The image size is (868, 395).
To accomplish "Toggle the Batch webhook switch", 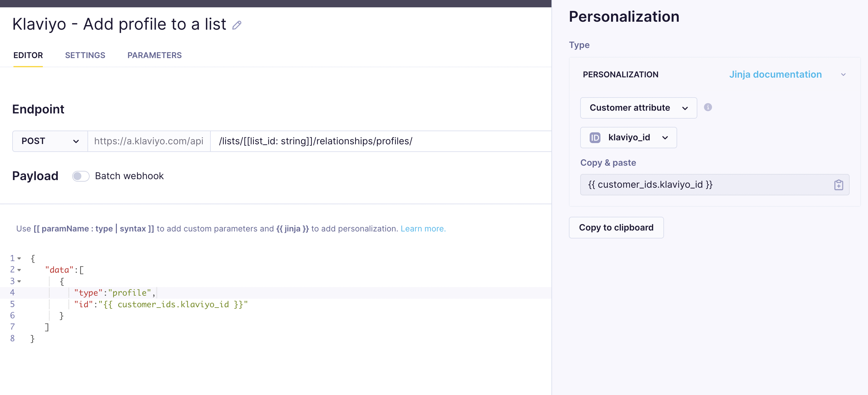I will [x=80, y=176].
